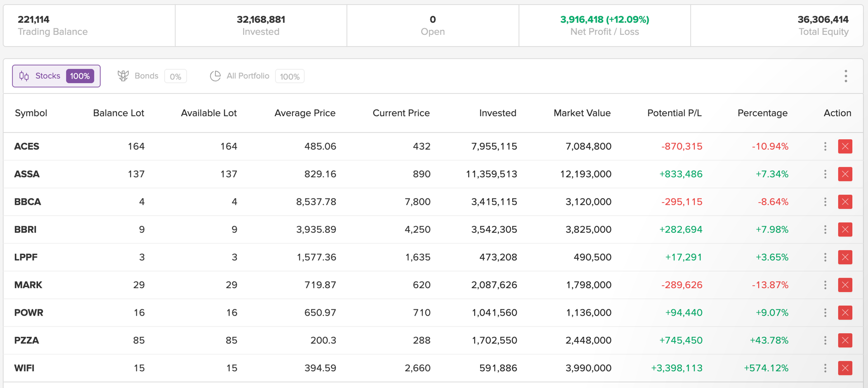Image resolution: width=868 pixels, height=388 pixels.
Task: Switch to the Stocks tab
Action: pyautogui.click(x=57, y=76)
